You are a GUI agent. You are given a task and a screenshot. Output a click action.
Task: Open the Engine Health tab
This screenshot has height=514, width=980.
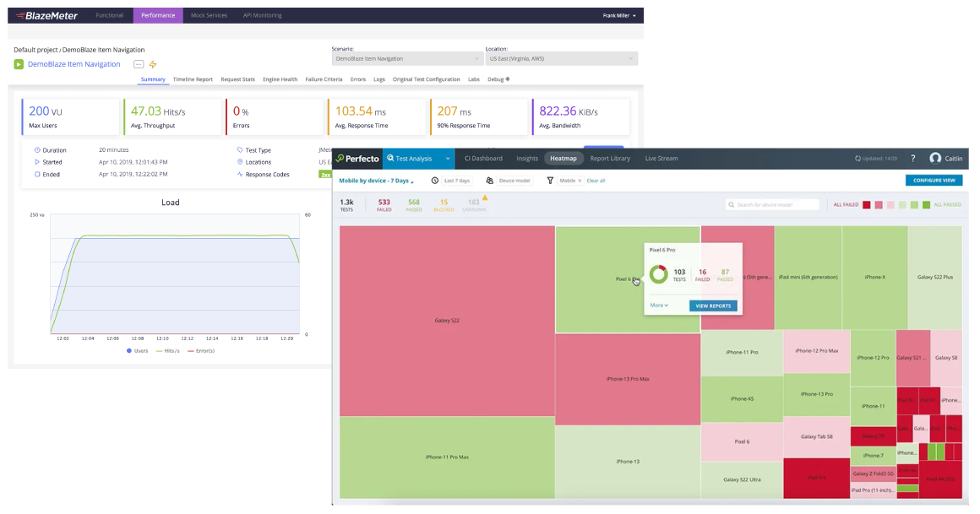tap(280, 79)
